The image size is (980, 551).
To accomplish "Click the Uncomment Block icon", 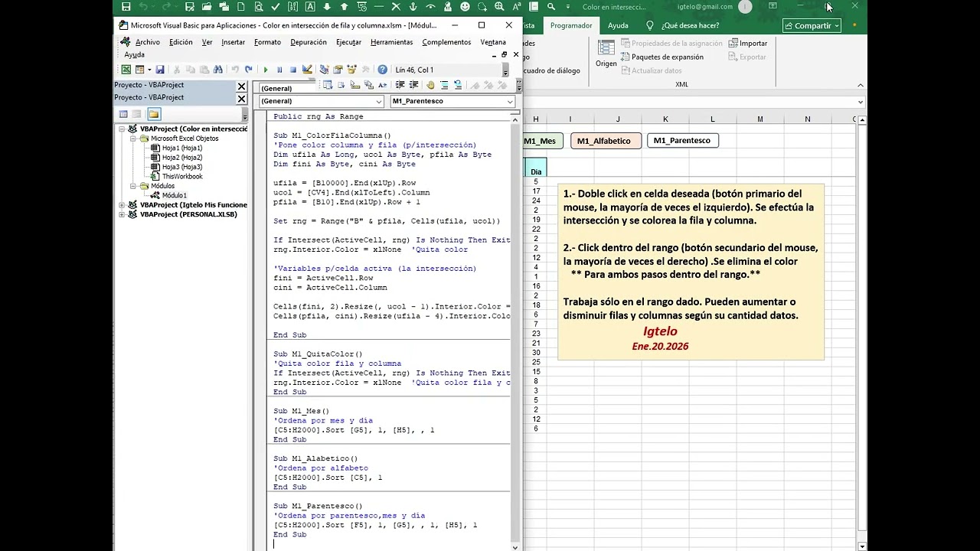I will pyautogui.click(x=458, y=85).
